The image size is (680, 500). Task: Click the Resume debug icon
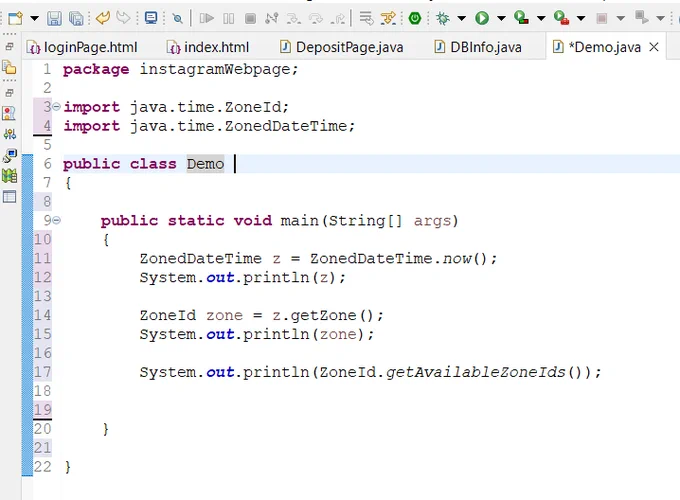(206, 18)
